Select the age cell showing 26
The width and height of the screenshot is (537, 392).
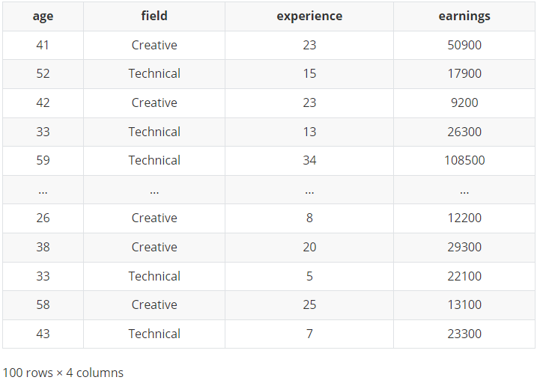click(x=43, y=218)
